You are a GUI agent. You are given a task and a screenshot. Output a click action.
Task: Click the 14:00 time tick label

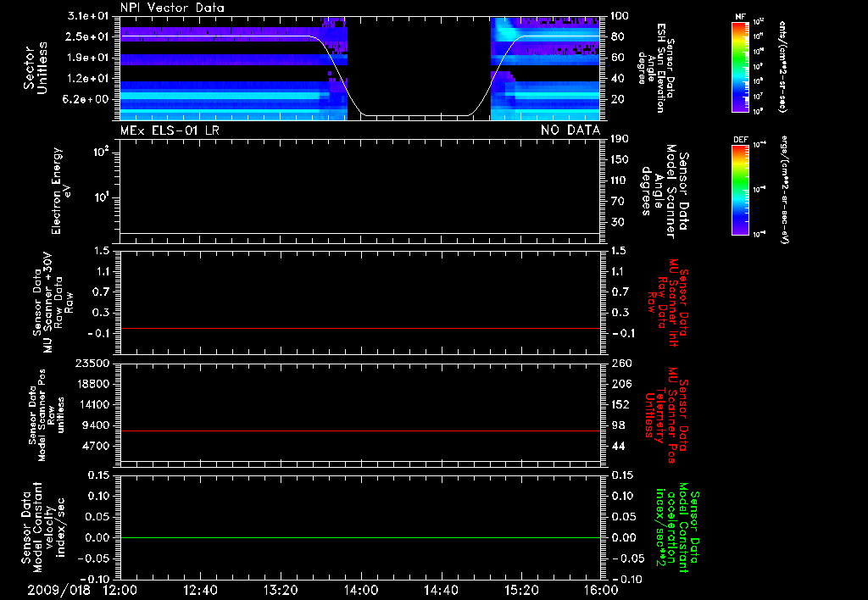(x=361, y=590)
